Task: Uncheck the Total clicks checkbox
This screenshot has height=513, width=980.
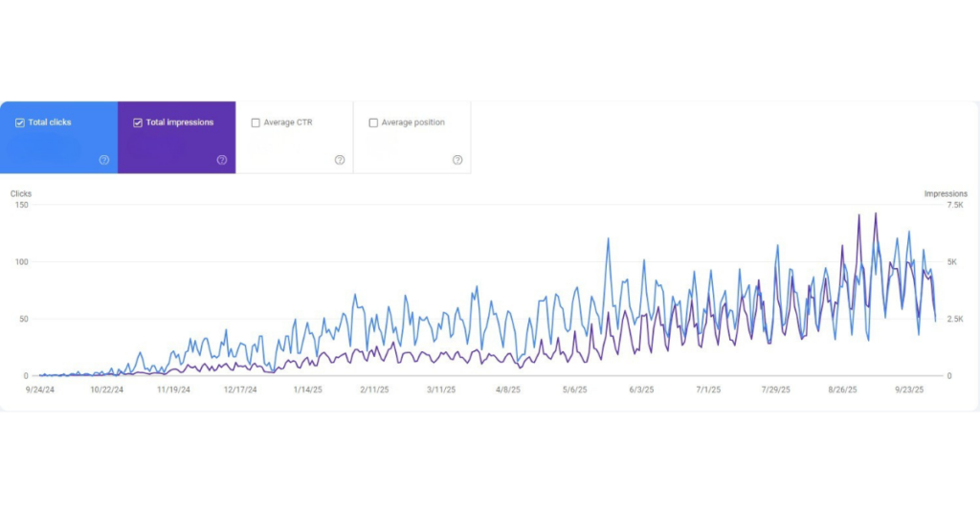Action: point(20,123)
